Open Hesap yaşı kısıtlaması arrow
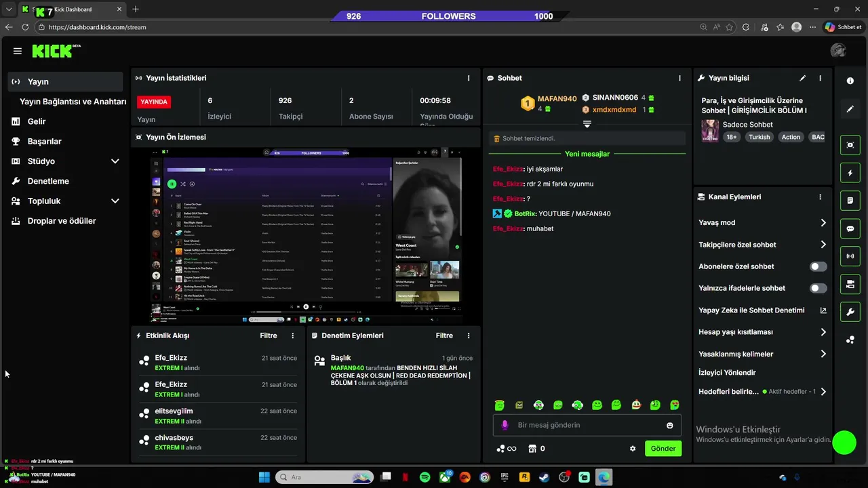This screenshot has width=868, height=488. click(823, 332)
